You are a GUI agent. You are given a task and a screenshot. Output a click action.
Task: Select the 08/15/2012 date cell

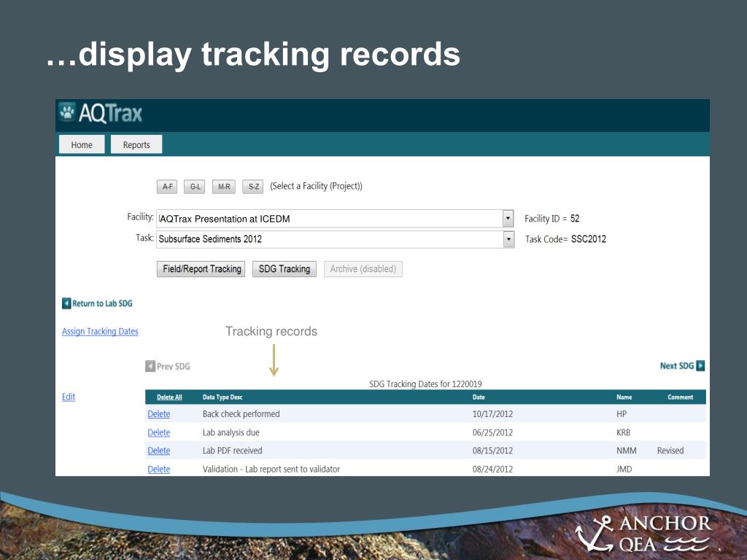coord(492,451)
